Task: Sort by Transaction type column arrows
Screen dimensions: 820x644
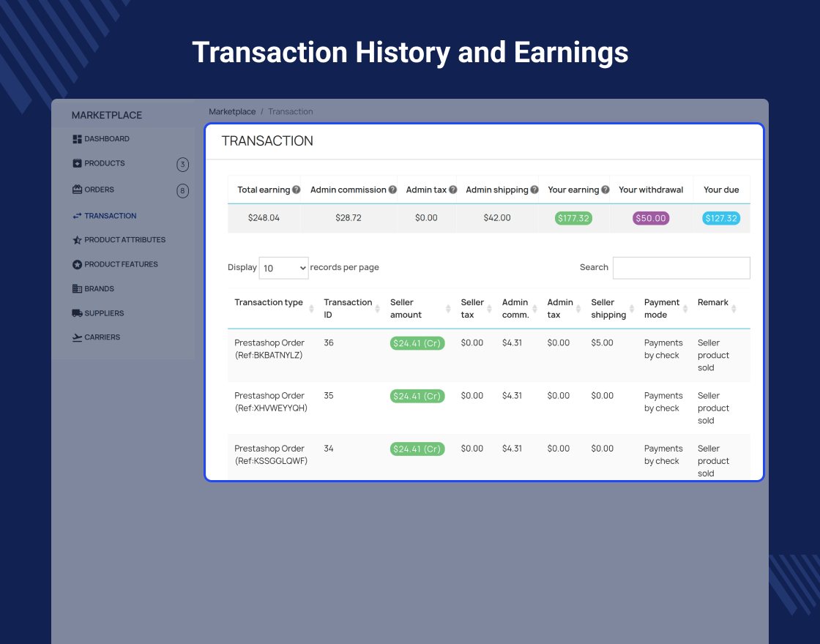Action: (x=311, y=308)
